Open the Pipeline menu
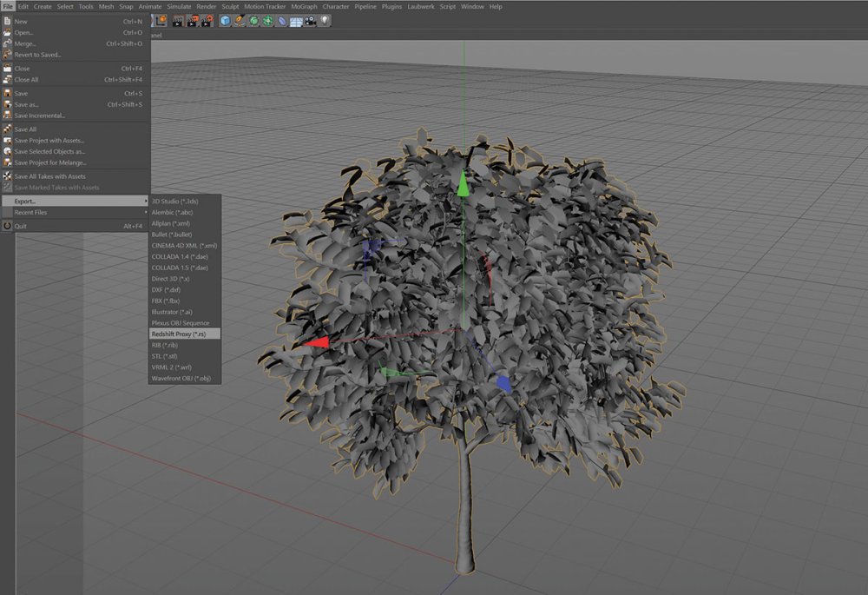Screen dimensions: 868x595 coord(365,7)
